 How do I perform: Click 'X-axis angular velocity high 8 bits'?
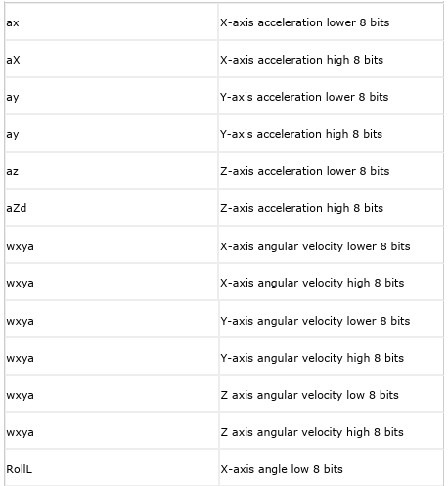click(x=312, y=283)
